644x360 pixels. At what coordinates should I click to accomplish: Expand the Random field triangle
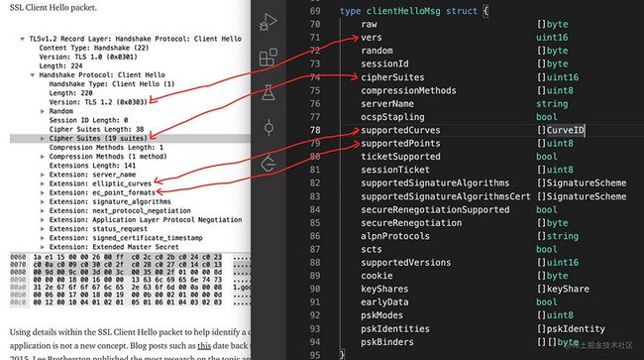point(43,111)
